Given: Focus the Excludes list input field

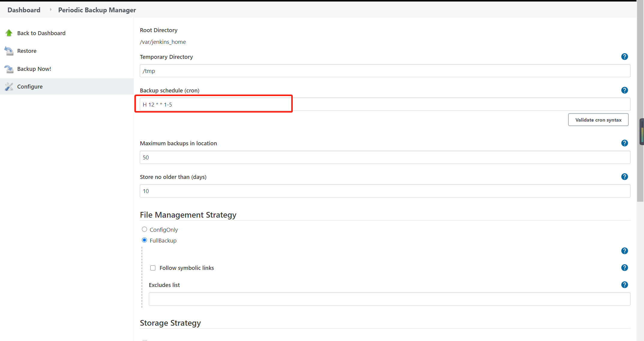Looking at the screenshot, I should tap(389, 299).
